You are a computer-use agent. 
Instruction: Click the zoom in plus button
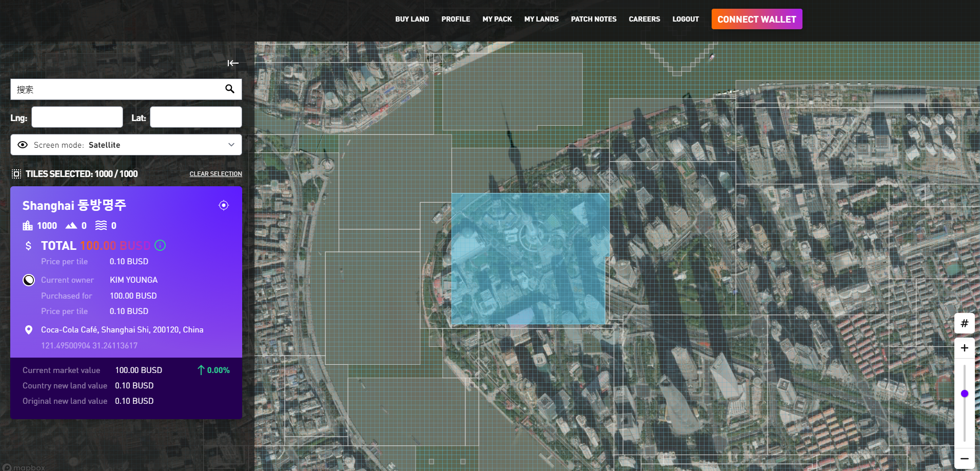point(965,348)
